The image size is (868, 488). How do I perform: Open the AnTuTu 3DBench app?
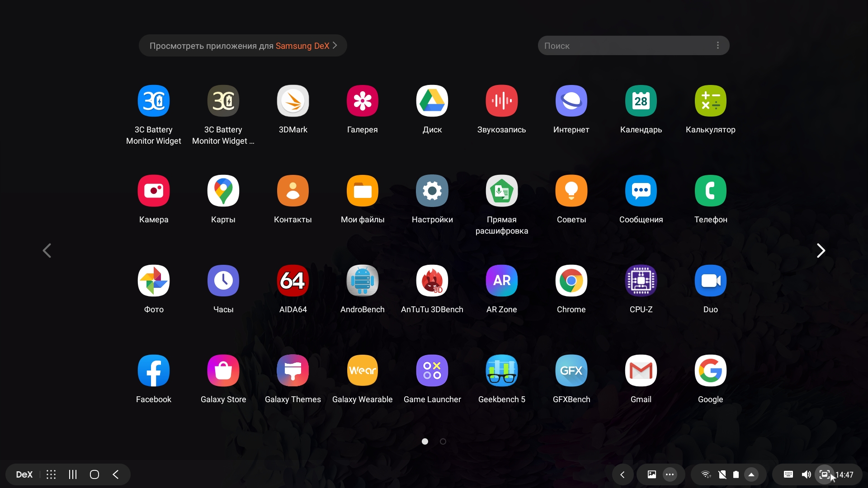(432, 281)
